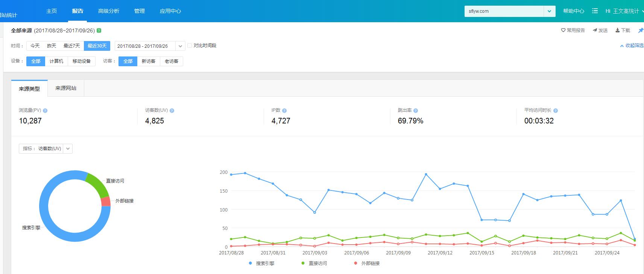Select the 最近7天 time filter
This screenshot has height=274, width=644.
coord(71,46)
